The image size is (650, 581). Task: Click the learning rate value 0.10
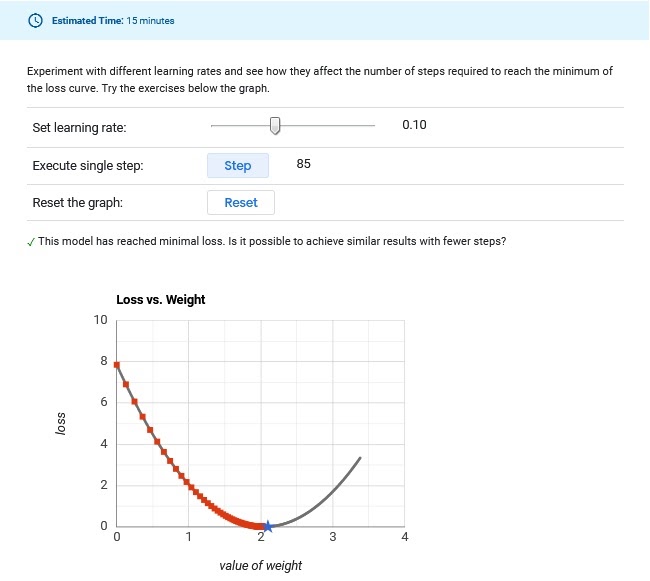point(414,125)
